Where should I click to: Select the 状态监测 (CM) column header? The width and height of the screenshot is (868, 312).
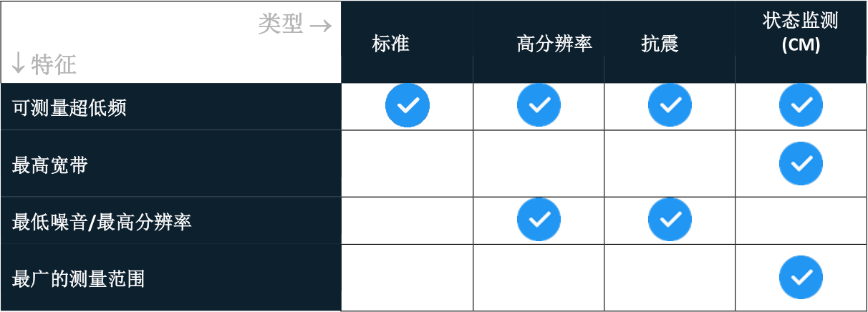click(801, 33)
